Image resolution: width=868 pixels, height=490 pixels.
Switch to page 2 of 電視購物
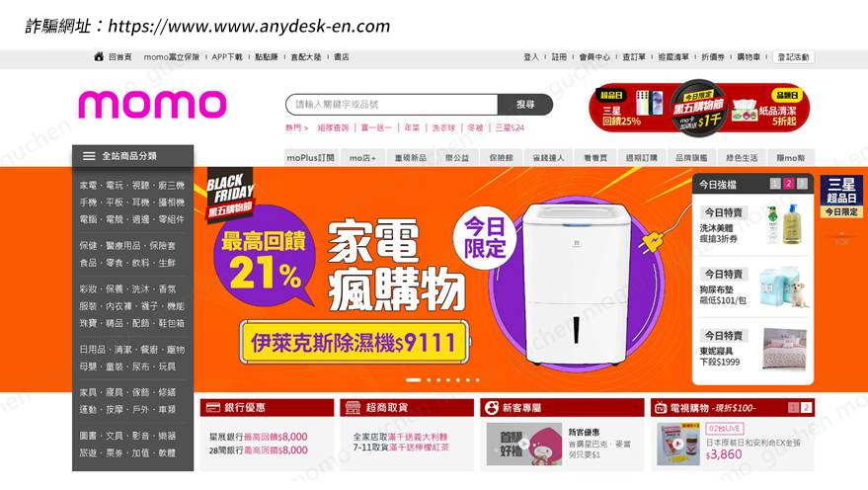click(x=806, y=407)
